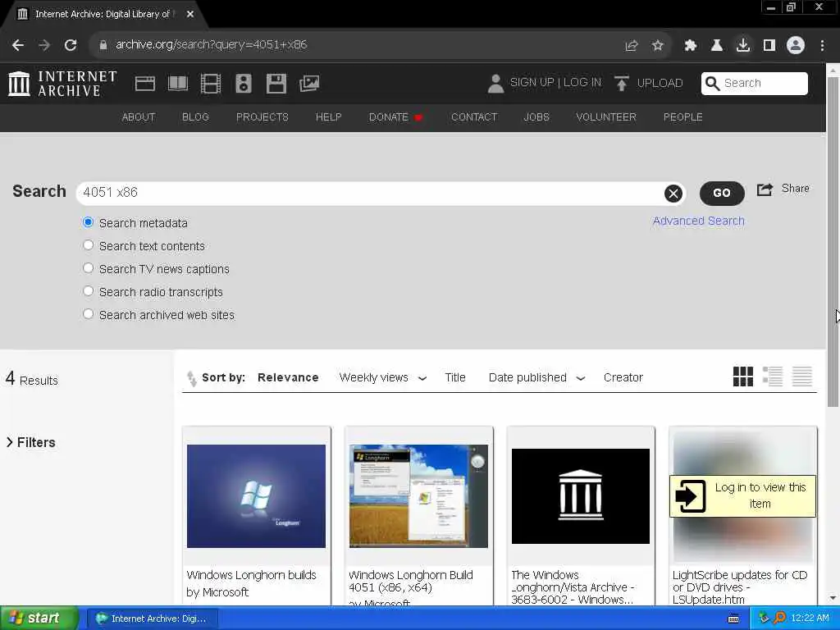The image size is (840, 630).
Task: Open the ABOUT menu item
Action: pos(138,116)
